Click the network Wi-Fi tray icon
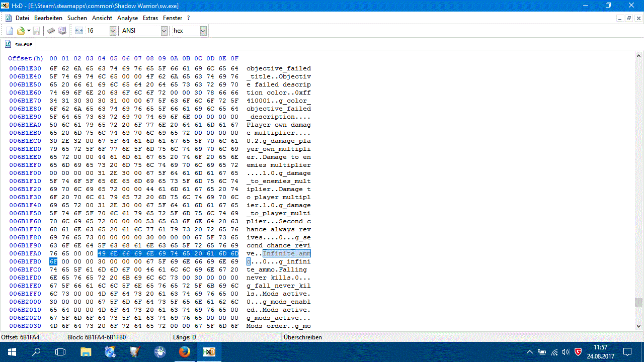644x362 pixels. coord(554,352)
